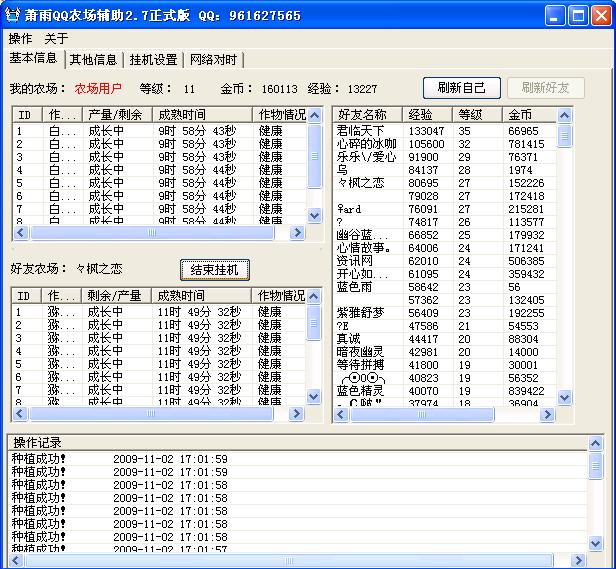This screenshot has width=616, height=569.
Task: Sort friends list by 金币 column header
Action: (x=529, y=115)
